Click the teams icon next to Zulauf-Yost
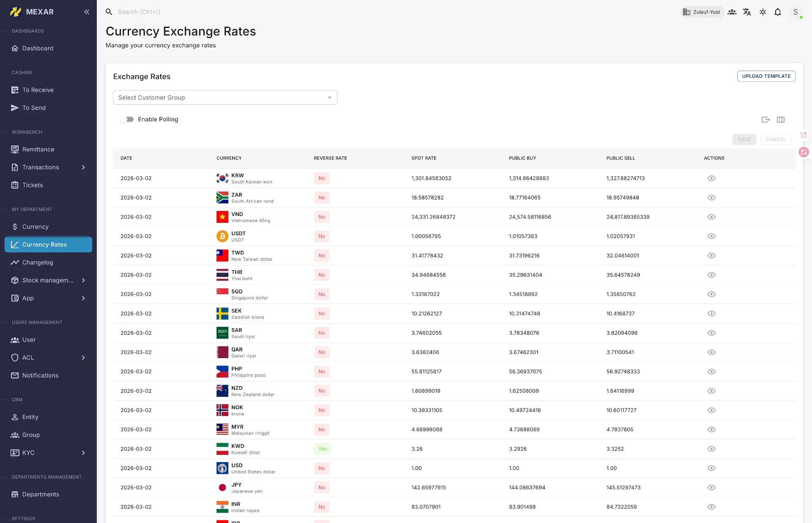Screen dimensions: 812x523 coord(731,12)
